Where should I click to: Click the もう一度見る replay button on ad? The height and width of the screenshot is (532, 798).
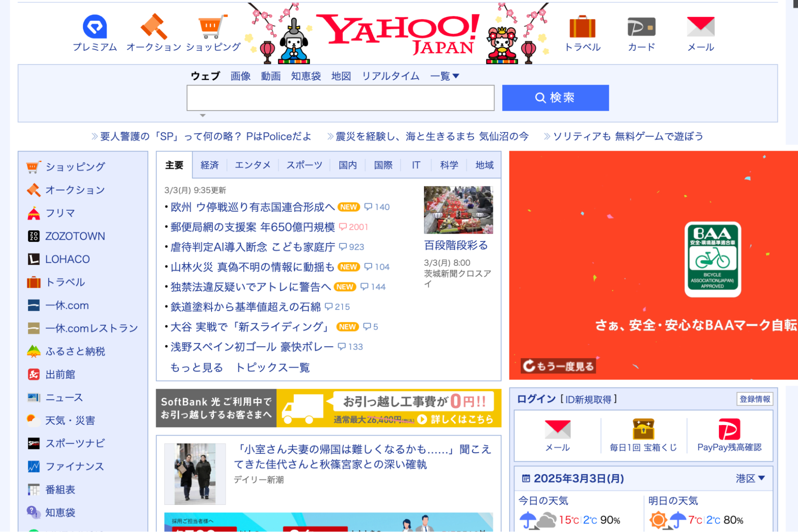558,366
